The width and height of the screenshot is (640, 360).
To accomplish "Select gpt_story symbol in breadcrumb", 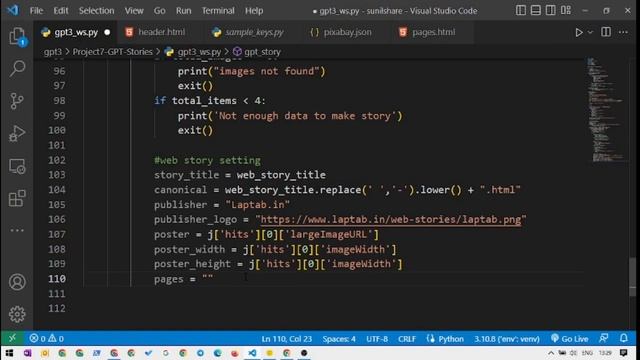I will pyautogui.click(x=262, y=52).
